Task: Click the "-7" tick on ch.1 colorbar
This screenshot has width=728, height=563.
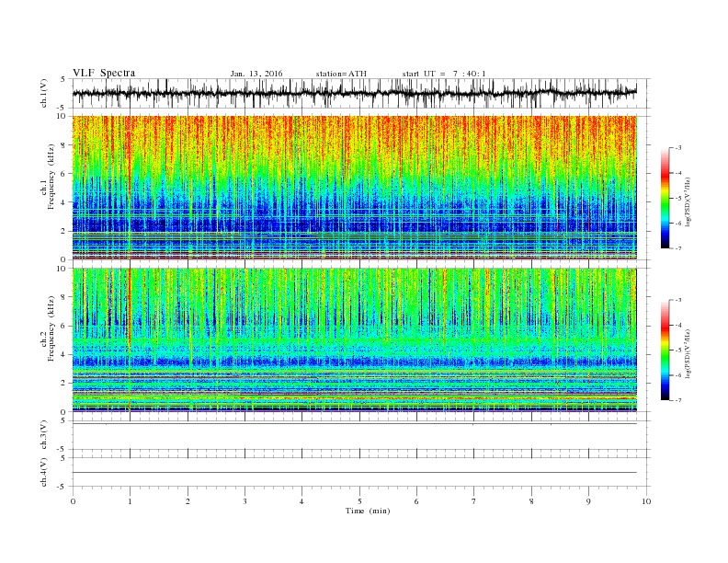Action: [677, 248]
